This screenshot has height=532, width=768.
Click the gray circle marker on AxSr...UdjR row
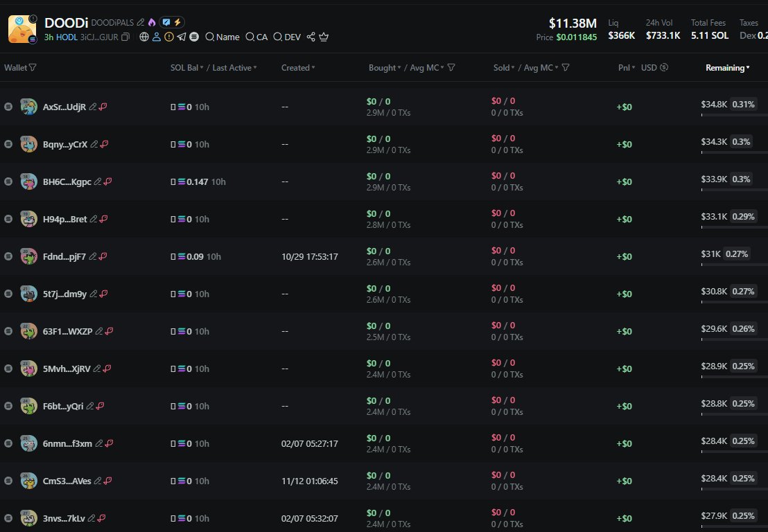coord(8,107)
